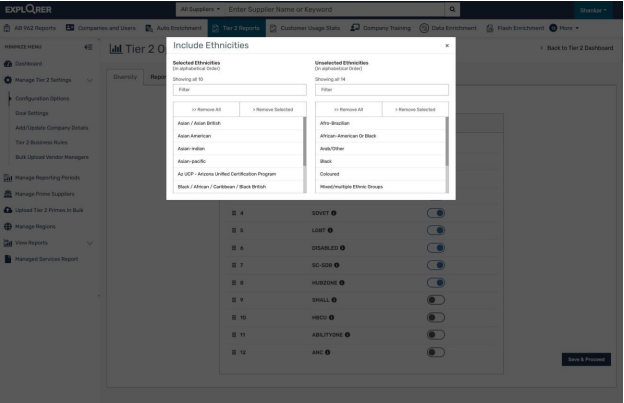The height and width of the screenshot is (403, 624).
Task: Toggle the SMALL category switch
Action: point(435,299)
